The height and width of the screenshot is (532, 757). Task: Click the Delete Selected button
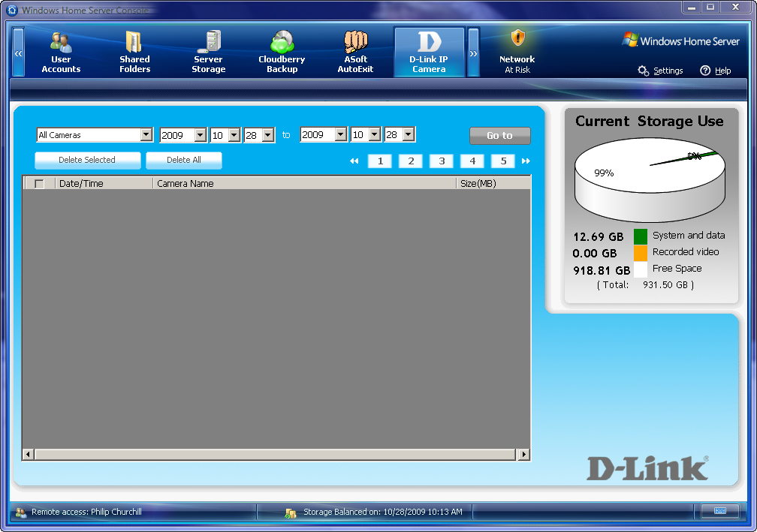87,160
